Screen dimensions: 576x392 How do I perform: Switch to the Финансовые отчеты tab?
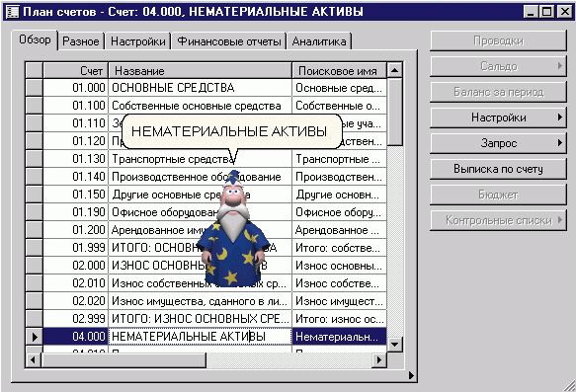(x=229, y=41)
